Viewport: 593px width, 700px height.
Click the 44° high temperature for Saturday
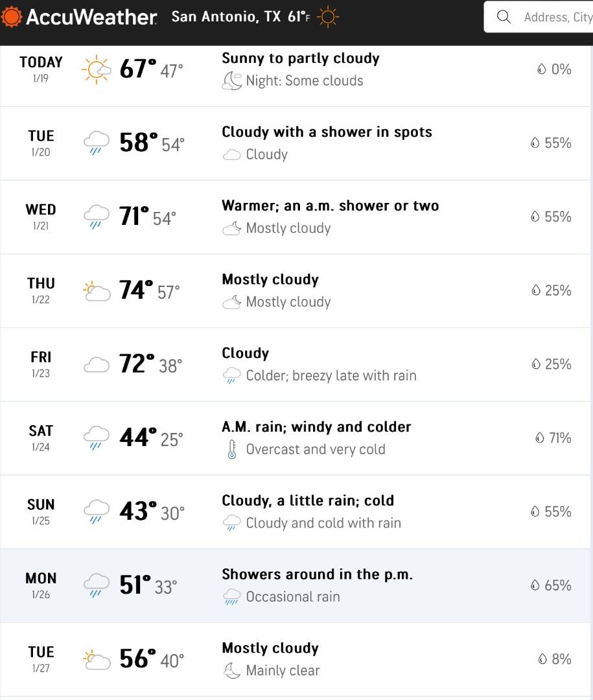click(x=137, y=438)
